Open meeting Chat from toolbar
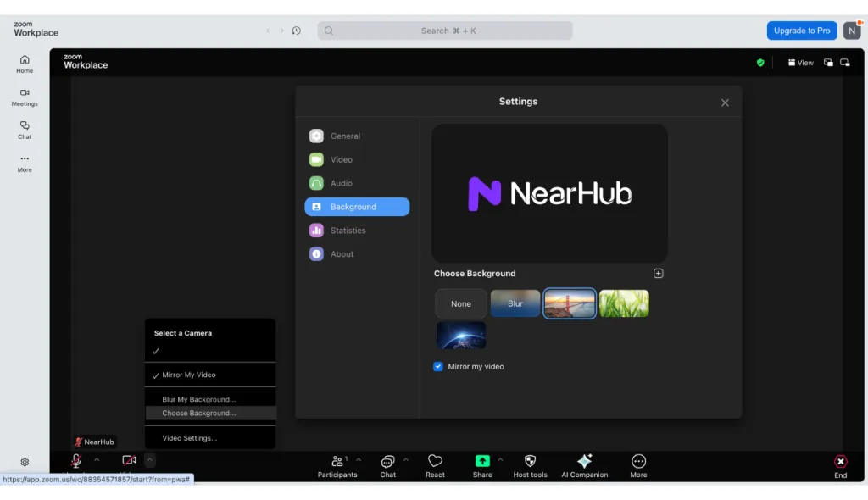 (387, 466)
